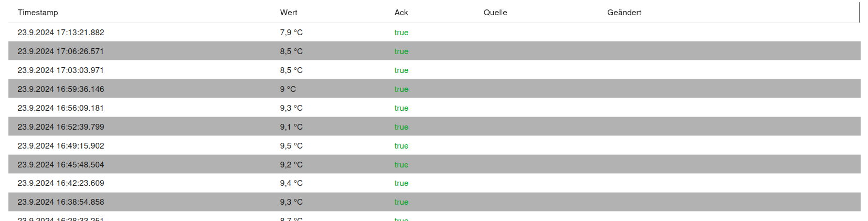Click timestamp 23.9.2024 16:42:23.609
This screenshot has height=221, width=868.
click(x=61, y=183)
